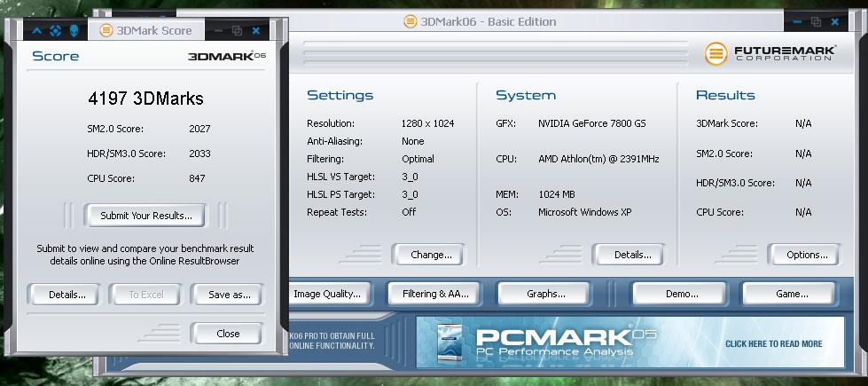The height and width of the screenshot is (386, 868).
Task: Click the CPU value AMD Athlon(tm) @ 2391MHz
Action: point(598,159)
